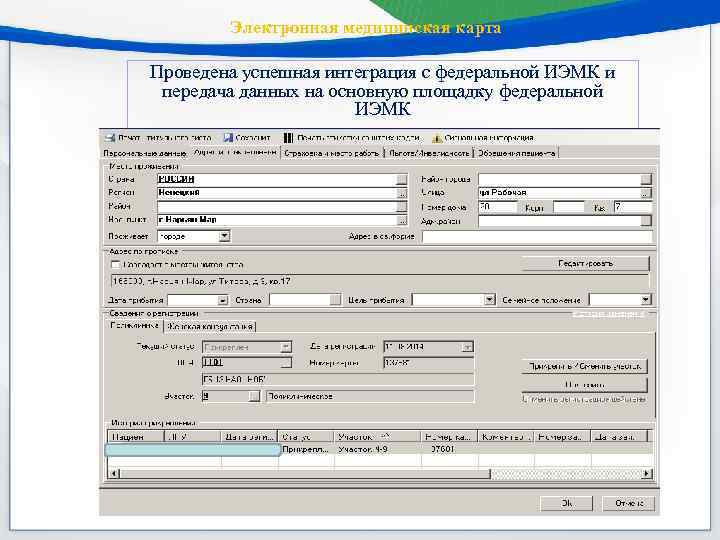Click the barcode print toolbar icon
The width and height of the screenshot is (720, 540).
[288, 138]
